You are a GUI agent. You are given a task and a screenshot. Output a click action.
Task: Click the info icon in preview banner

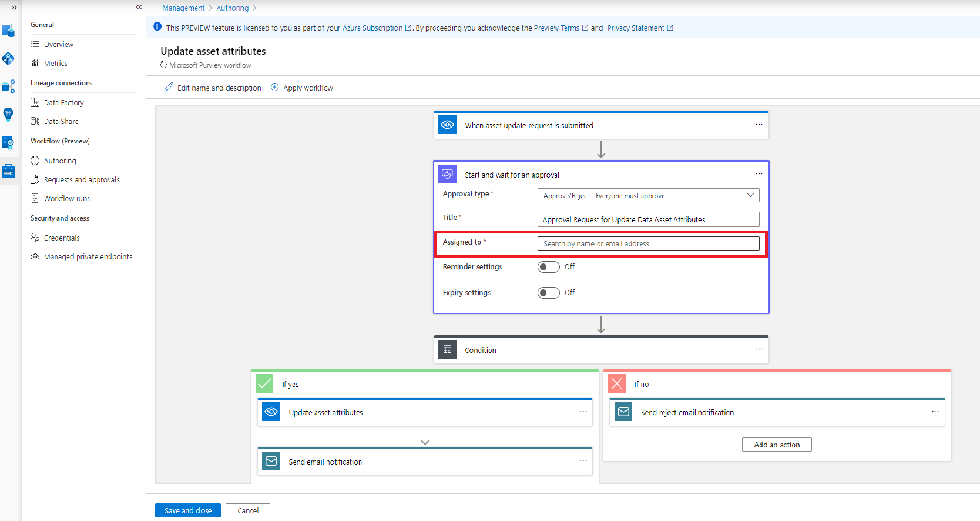[157, 26]
